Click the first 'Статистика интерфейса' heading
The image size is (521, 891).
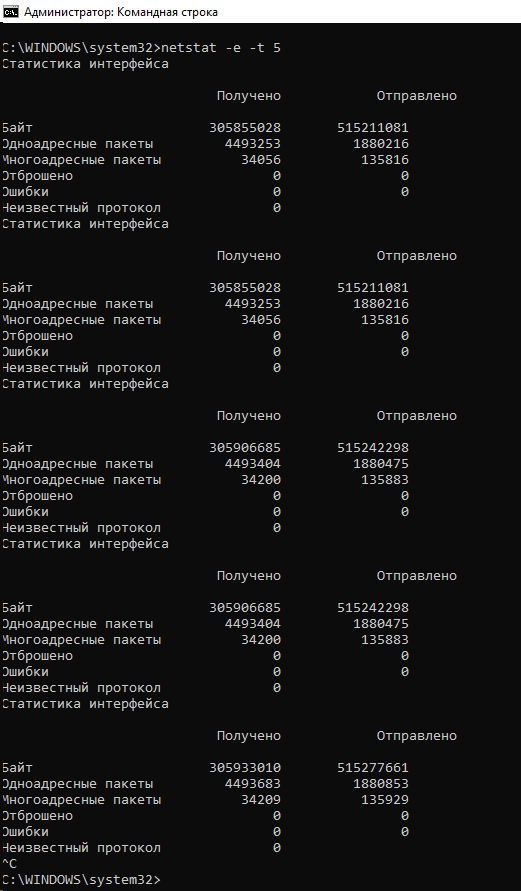(85, 64)
